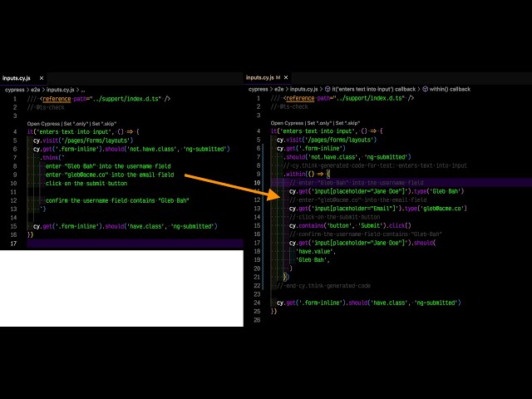Open the e2e breadcrumb in the right editor
This screenshot has width=532, height=399.
point(279,89)
